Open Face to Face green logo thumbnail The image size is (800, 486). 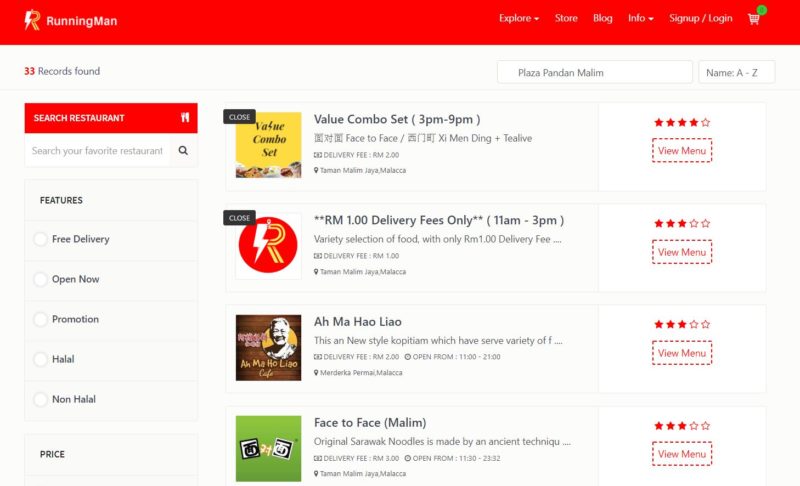pyautogui.click(x=268, y=448)
